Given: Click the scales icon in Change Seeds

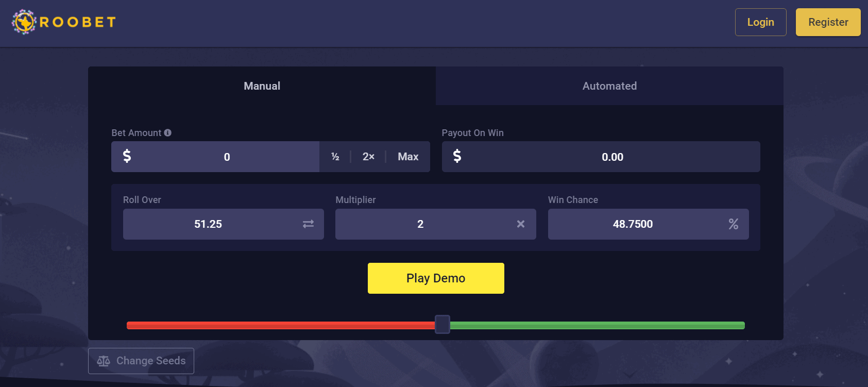Looking at the screenshot, I should [x=104, y=361].
